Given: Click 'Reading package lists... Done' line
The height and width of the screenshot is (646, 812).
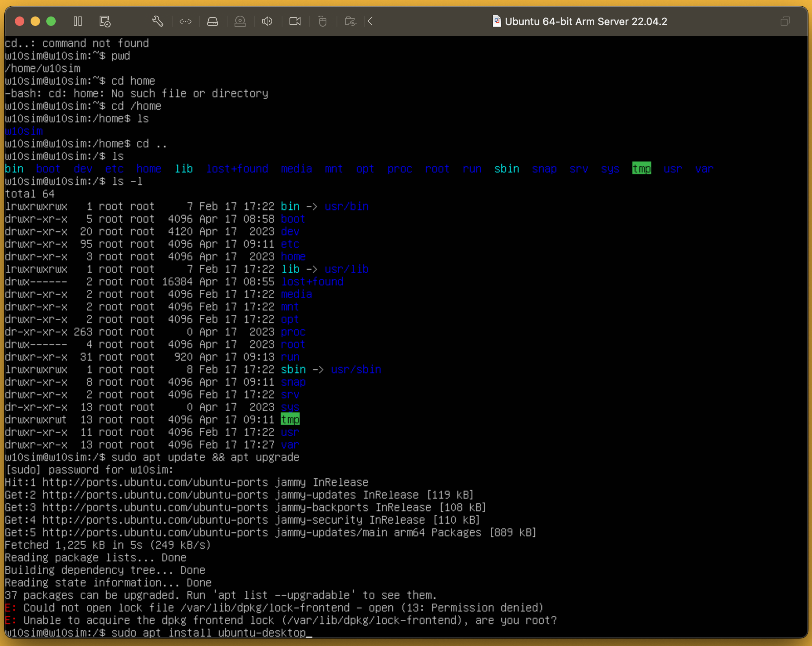Looking at the screenshot, I should pyautogui.click(x=96, y=557).
